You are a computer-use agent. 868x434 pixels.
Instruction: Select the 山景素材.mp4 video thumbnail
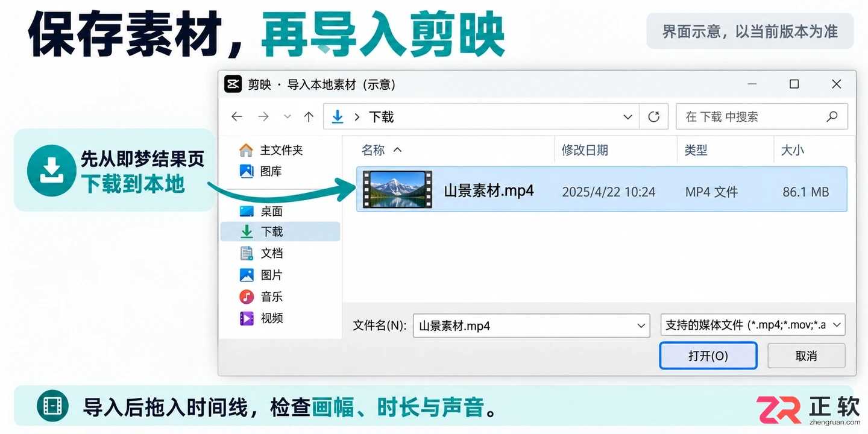click(x=398, y=189)
